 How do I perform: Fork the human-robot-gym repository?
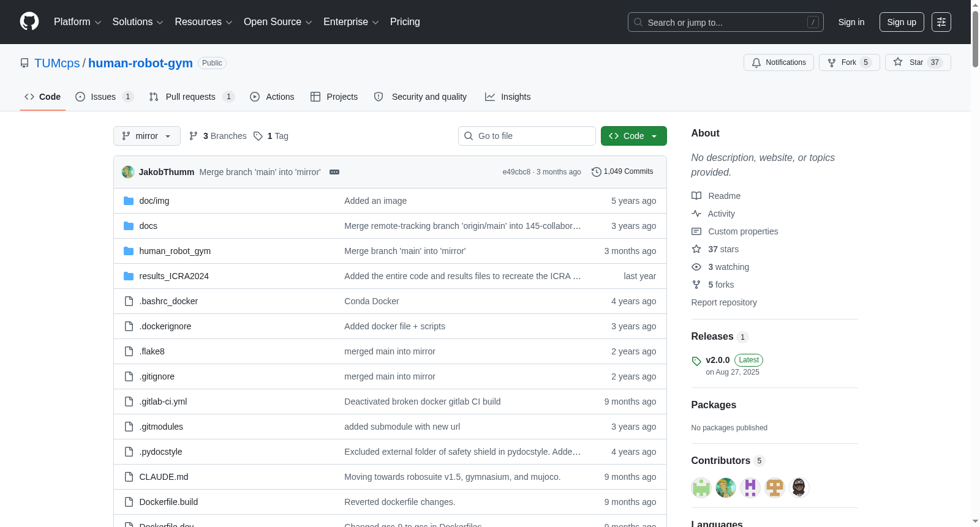(x=849, y=62)
